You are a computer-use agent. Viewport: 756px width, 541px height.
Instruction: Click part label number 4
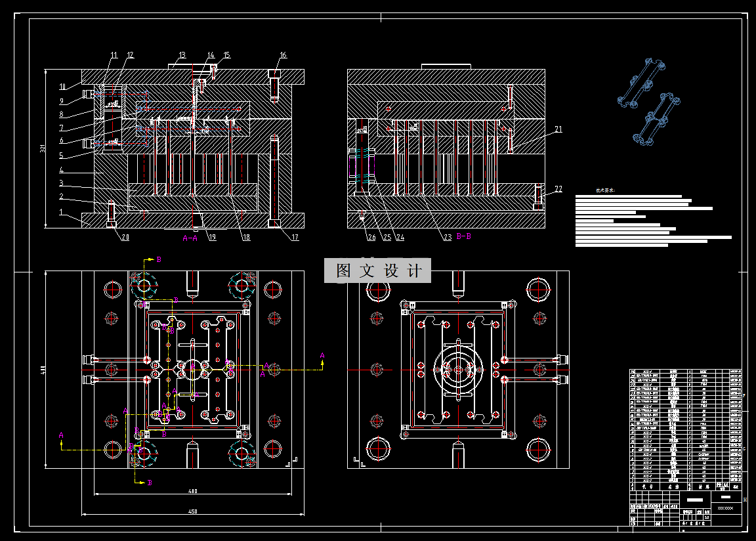tap(61, 170)
